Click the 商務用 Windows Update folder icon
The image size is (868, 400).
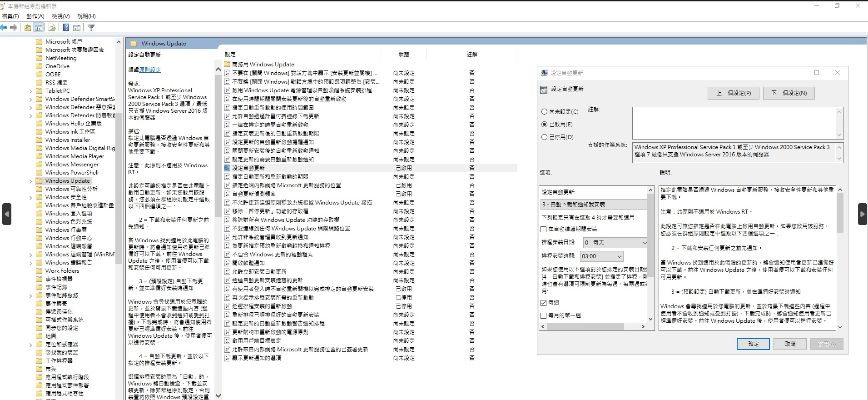coord(228,65)
